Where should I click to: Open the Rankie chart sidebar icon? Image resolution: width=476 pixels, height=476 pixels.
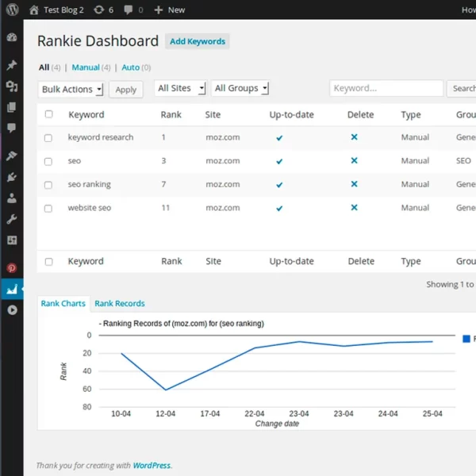(12, 289)
